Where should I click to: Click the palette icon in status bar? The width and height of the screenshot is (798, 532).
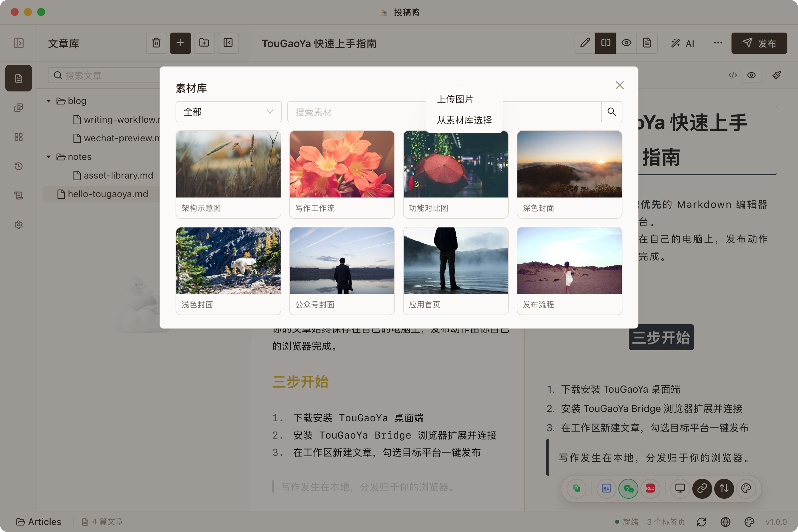click(749, 522)
